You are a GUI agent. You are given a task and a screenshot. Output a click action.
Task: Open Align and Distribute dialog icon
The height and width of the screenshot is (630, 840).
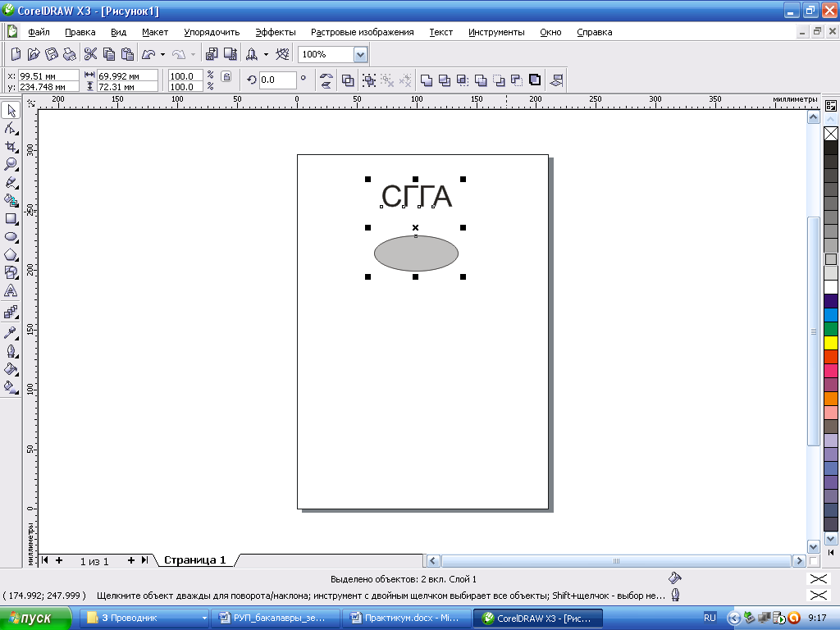pyautogui.click(x=556, y=80)
